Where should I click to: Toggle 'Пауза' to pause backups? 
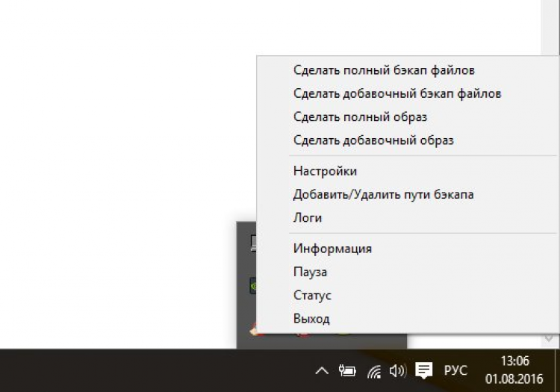310,272
